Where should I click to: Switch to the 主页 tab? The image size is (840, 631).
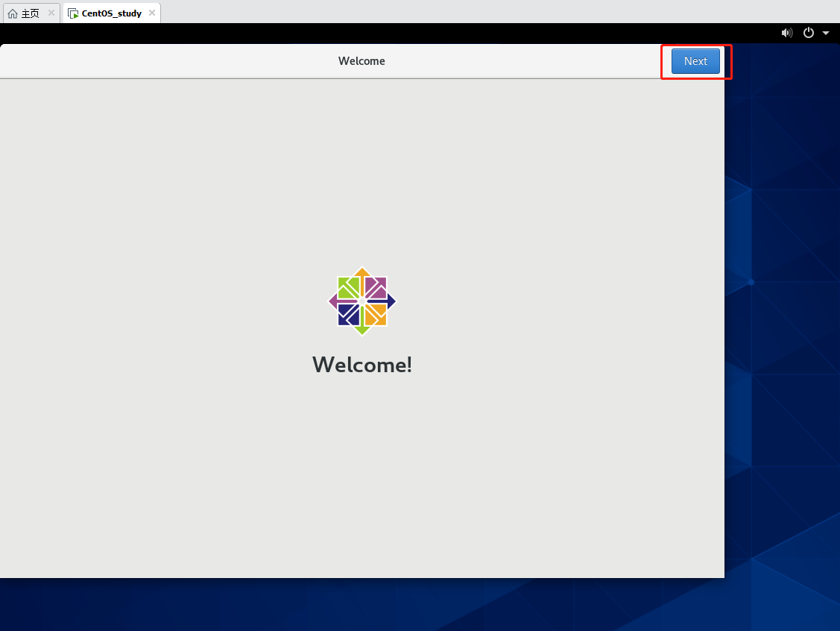tap(30, 13)
